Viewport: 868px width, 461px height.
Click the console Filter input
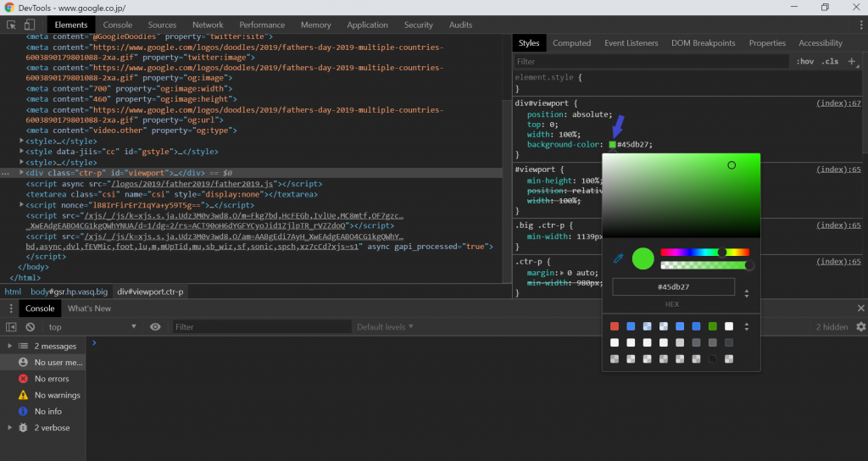pyautogui.click(x=262, y=327)
